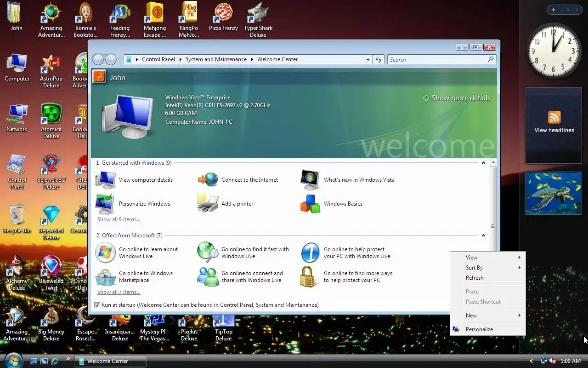Select the Mahjong Escape desktop shortcut

click(x=155, y=20)
